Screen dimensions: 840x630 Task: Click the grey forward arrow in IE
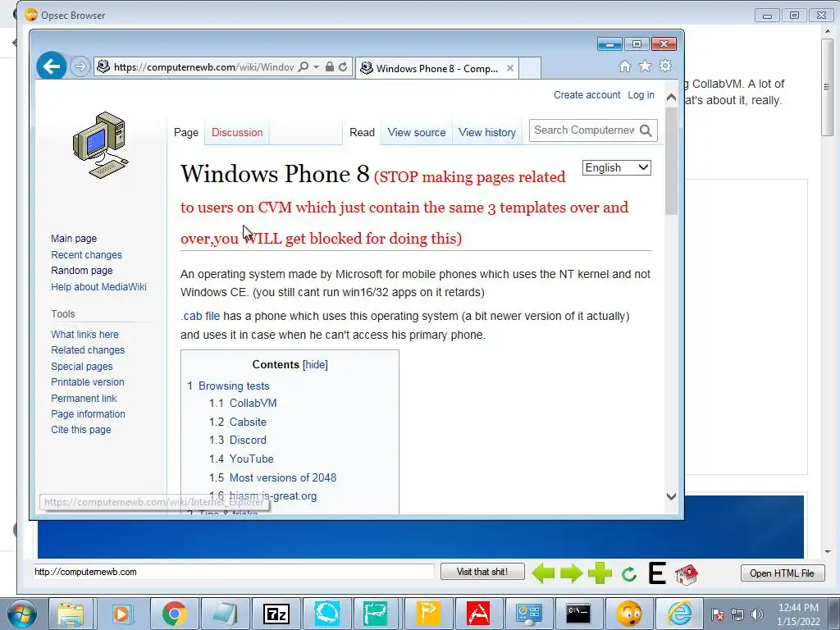80,67
